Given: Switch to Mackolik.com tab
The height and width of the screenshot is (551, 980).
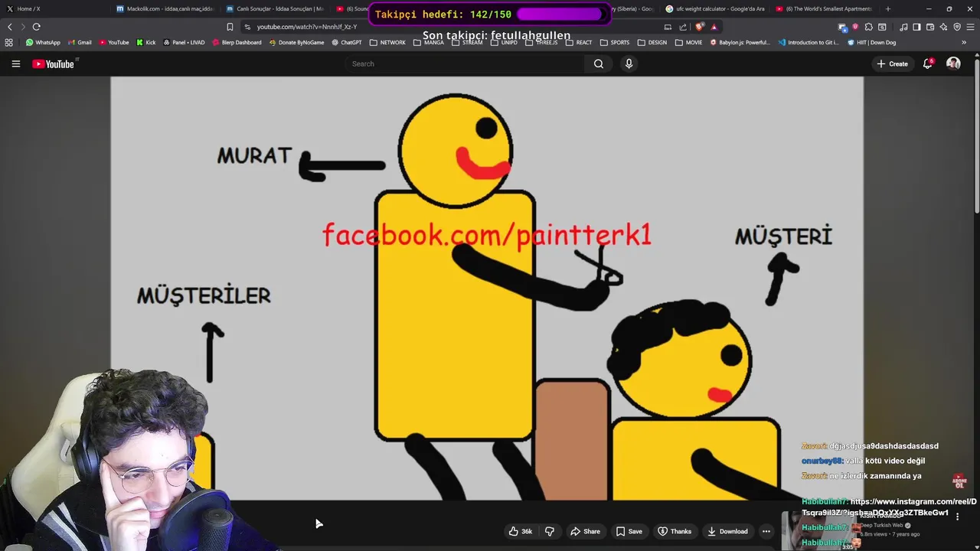Looking at the screenshot, I should [x=165, y=8].
